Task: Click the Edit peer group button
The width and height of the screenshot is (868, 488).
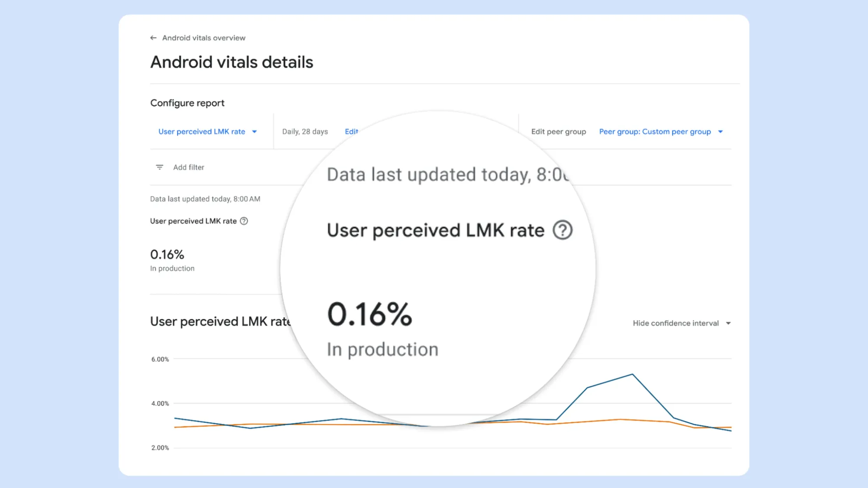Action: (559, 131)
